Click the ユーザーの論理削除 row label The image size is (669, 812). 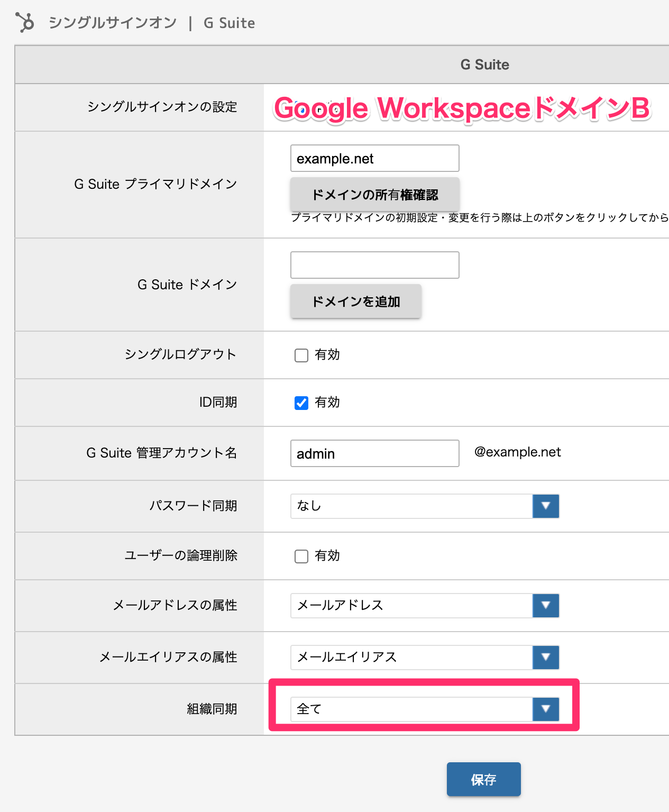[181, 555]
